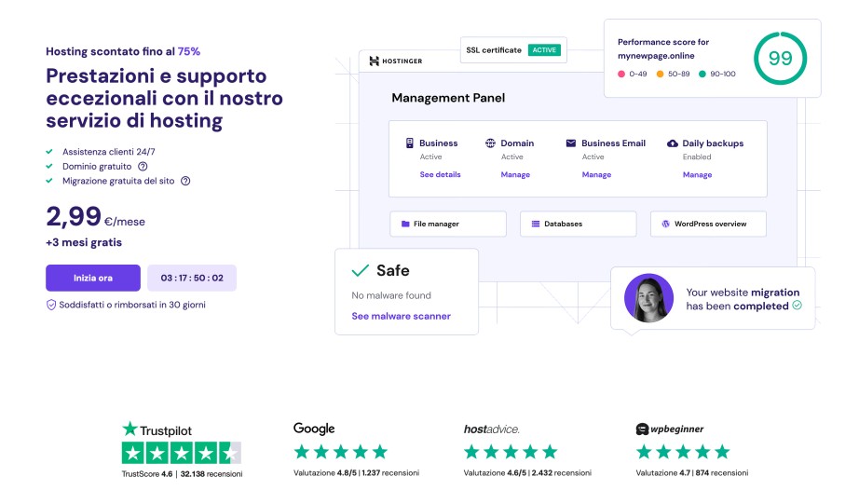Click the Trustpilot star logo
The width and height of the screenshot is (859, 504).
[x=130, y=429]
